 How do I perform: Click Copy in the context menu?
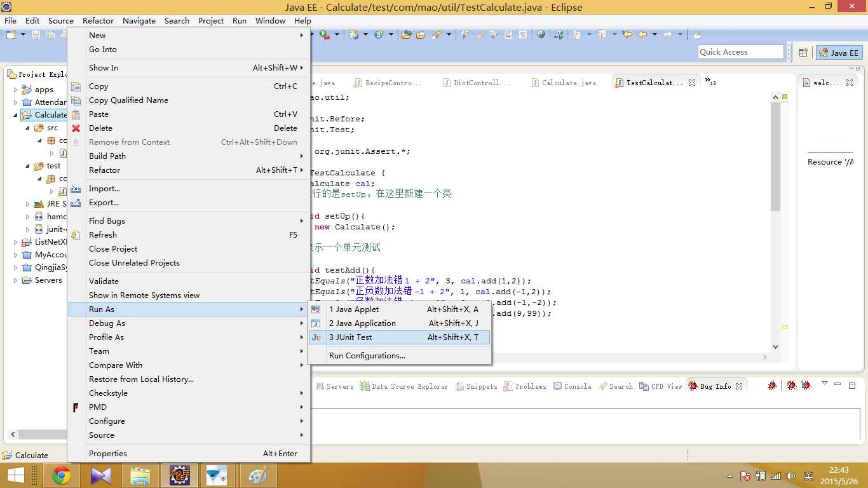click(189, 86)
